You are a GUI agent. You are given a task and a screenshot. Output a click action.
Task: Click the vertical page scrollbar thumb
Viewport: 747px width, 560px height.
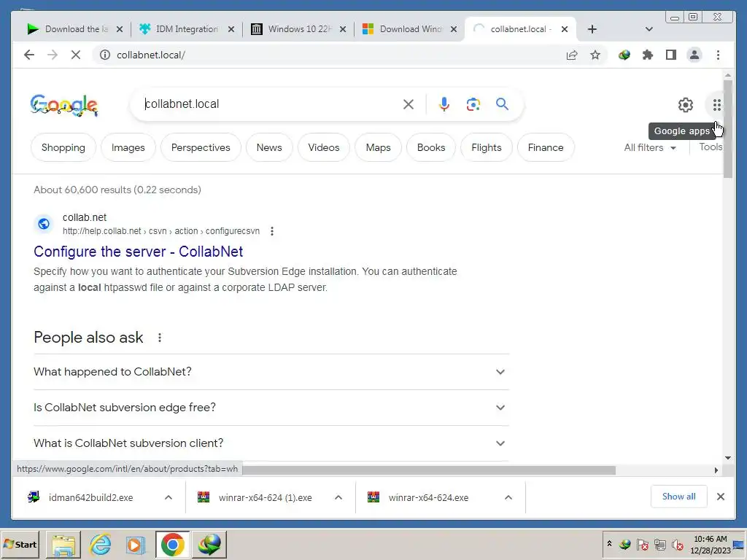tap(727, 130)
